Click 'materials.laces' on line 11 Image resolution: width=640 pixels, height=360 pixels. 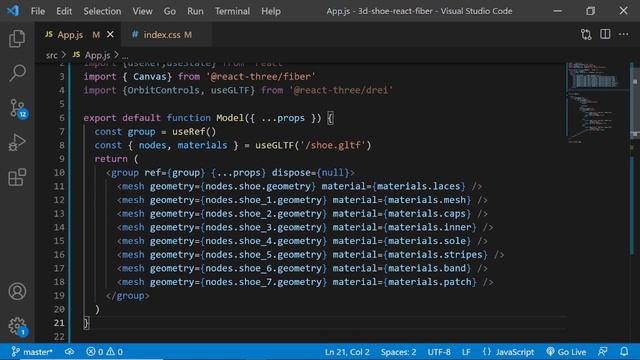(x=419, y=187)
